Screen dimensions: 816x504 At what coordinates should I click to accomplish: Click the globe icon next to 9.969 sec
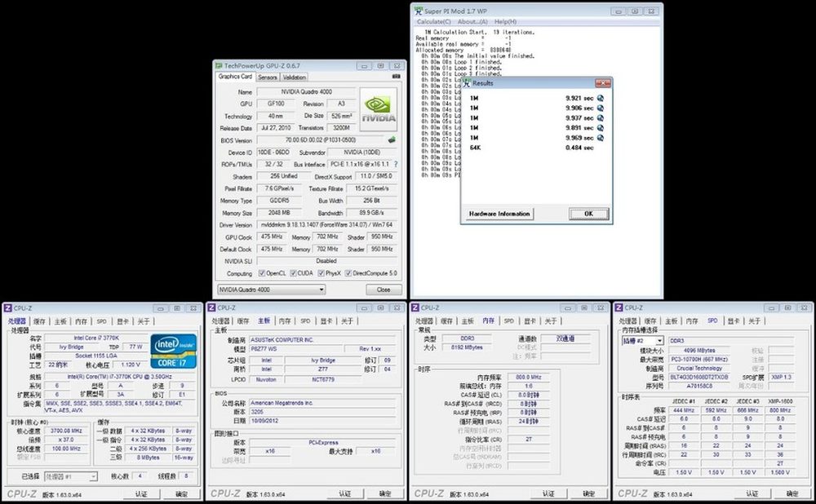[600, 138]
